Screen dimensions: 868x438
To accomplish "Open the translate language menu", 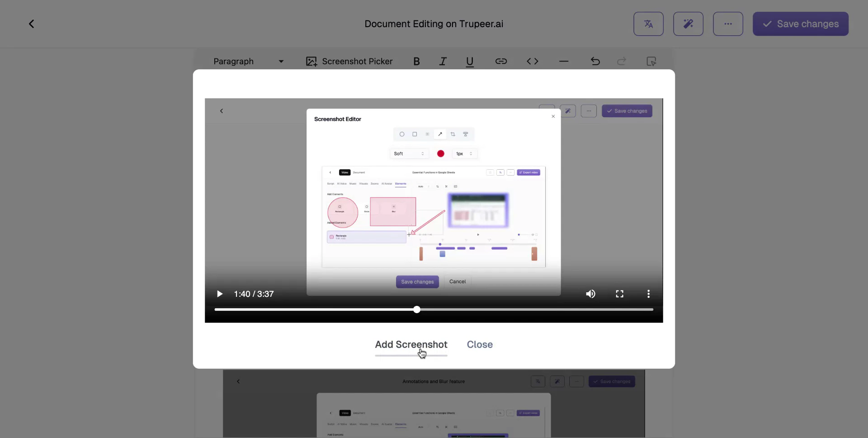I will (x=648, y=24).
